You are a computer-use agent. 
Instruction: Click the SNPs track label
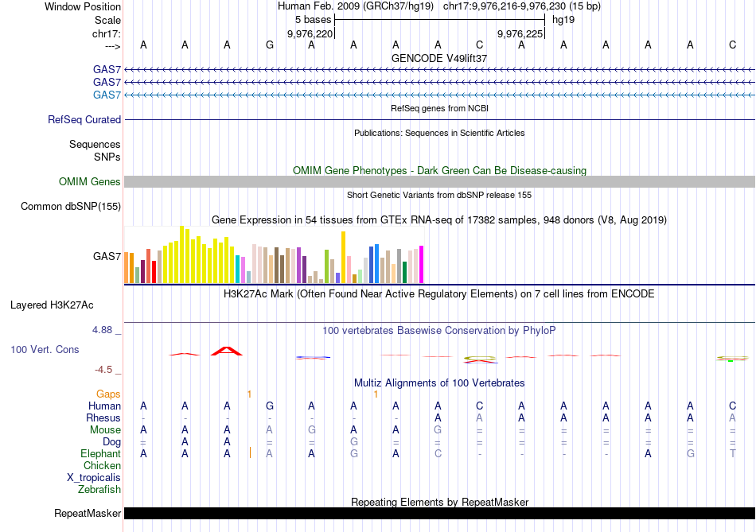point(107,157)
